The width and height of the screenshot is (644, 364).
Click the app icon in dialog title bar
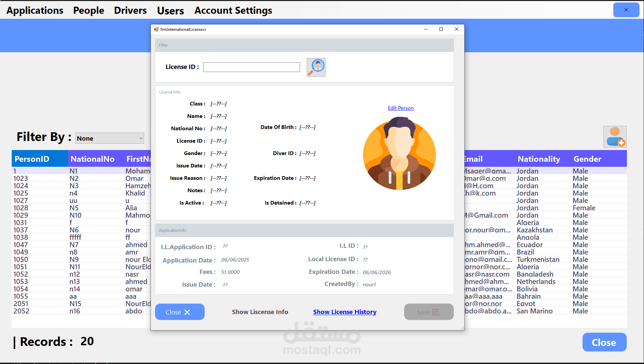tap(156, 29)
